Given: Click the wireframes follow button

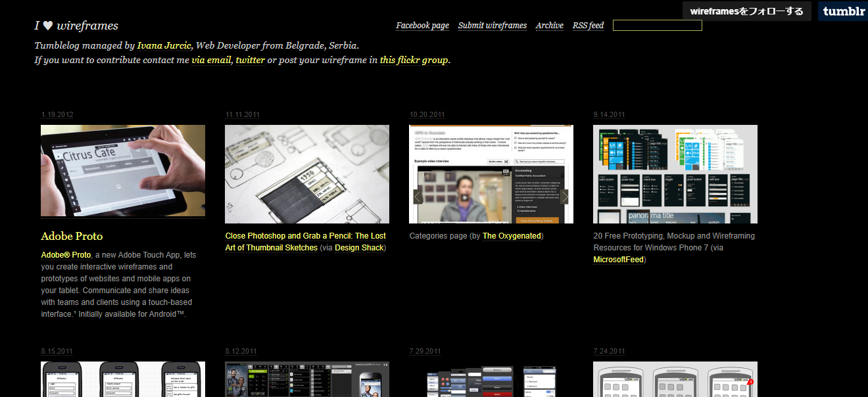Looking at the screenshot, I should coord(746,11).
